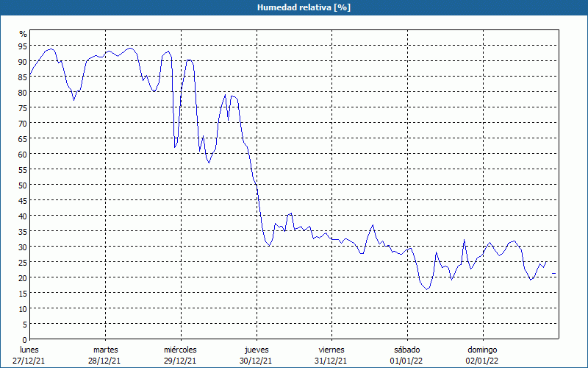Select the 30/12/21 date label

coord(256,361)
